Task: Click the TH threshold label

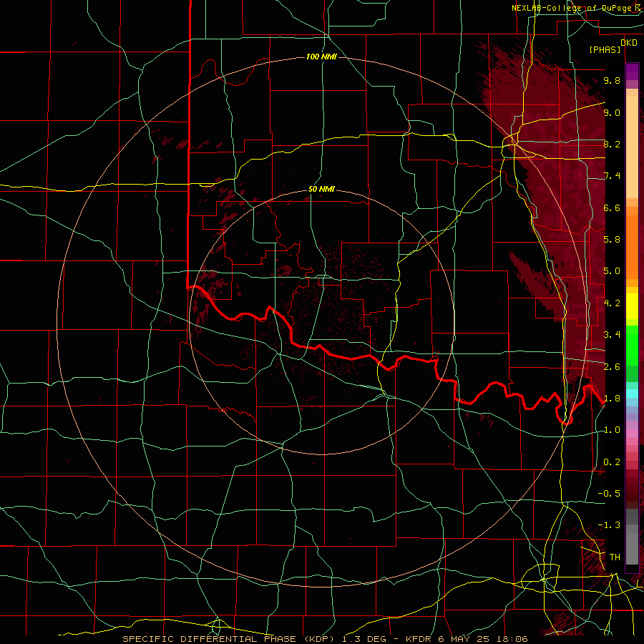Action: tap(615, 557)
